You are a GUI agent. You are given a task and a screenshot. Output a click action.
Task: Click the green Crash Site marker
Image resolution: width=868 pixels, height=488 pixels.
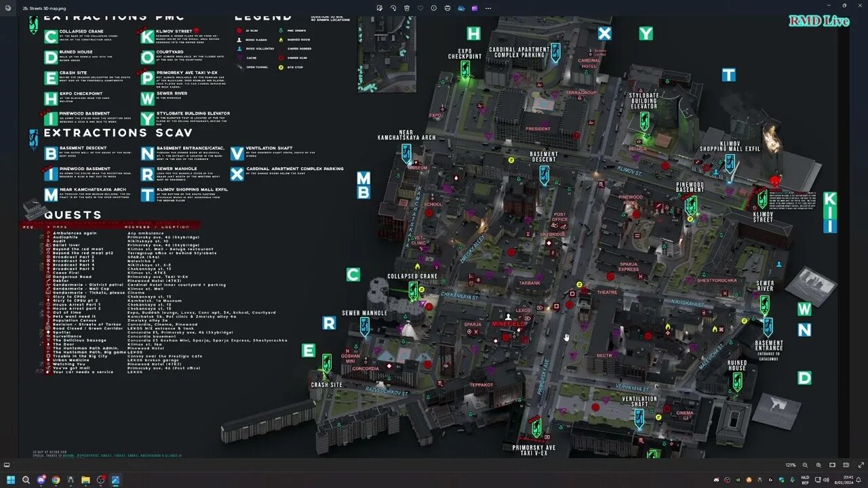point(326,363)
